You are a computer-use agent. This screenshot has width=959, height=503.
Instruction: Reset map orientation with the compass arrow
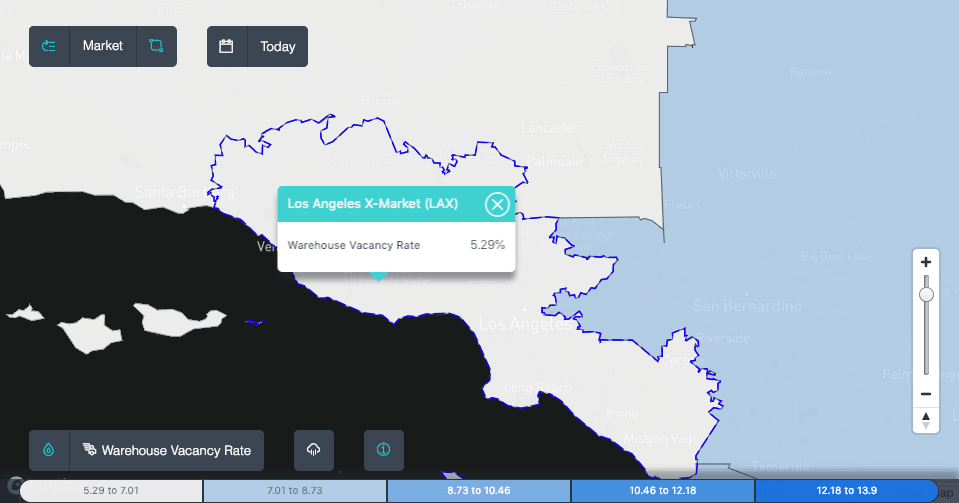pyautogui.click(x=926, y=418)
